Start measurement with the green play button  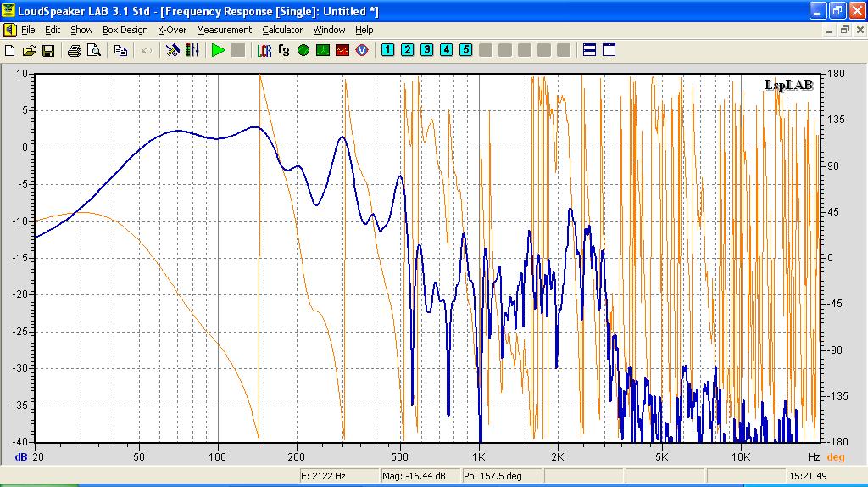point(219,50)
